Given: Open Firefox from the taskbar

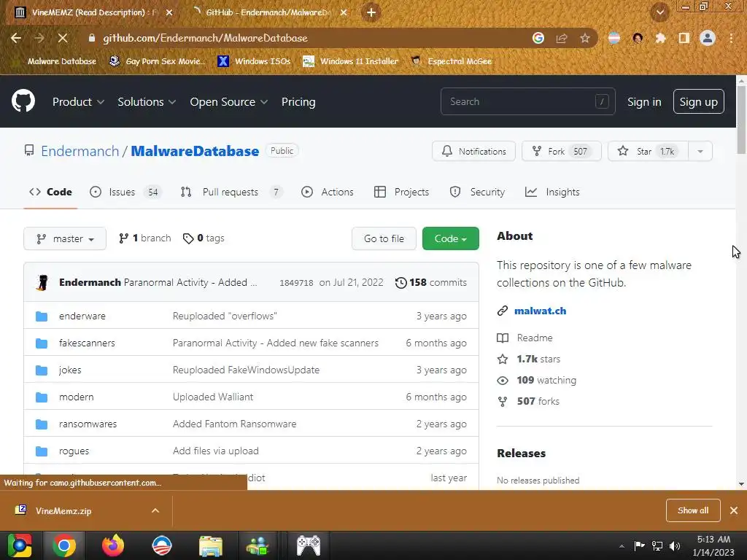Looking at the screenshot, I should [x=113, y=545].
